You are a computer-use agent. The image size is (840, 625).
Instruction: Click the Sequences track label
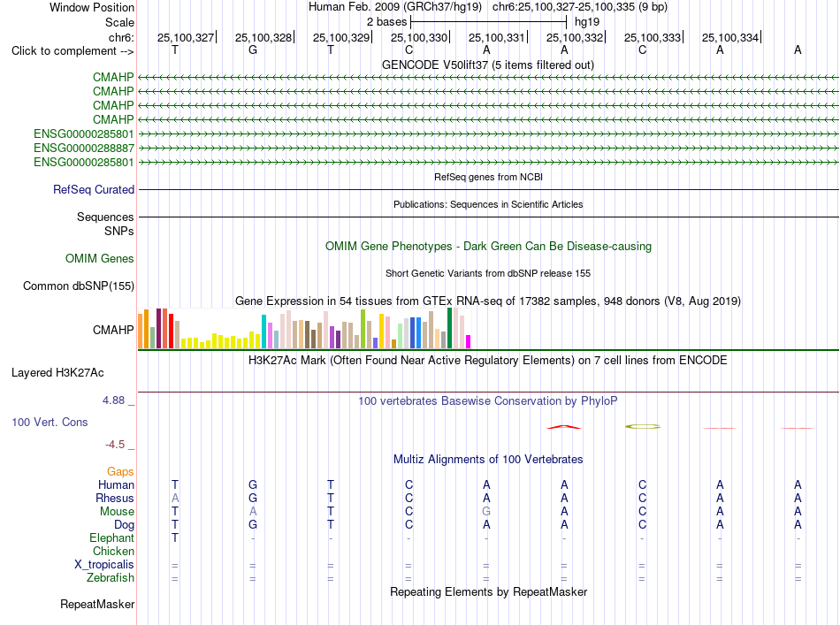(x=105, y=217)
